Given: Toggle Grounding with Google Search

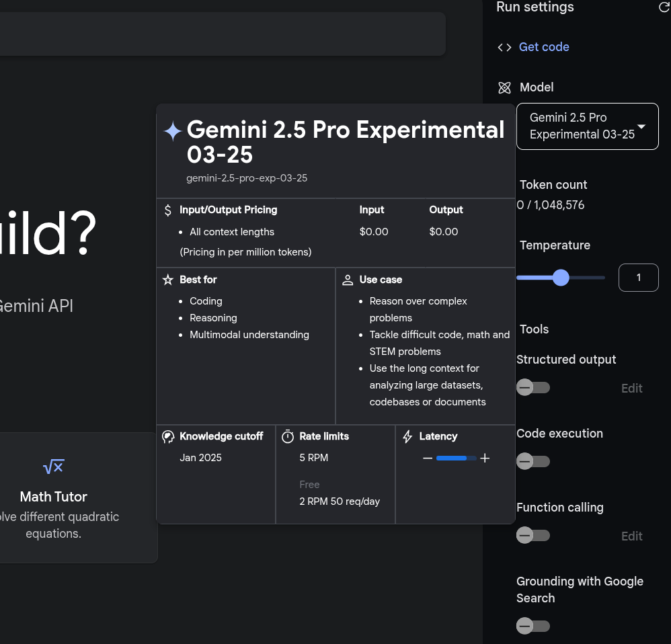Looking at the screenshot, I should click(533, 627).
